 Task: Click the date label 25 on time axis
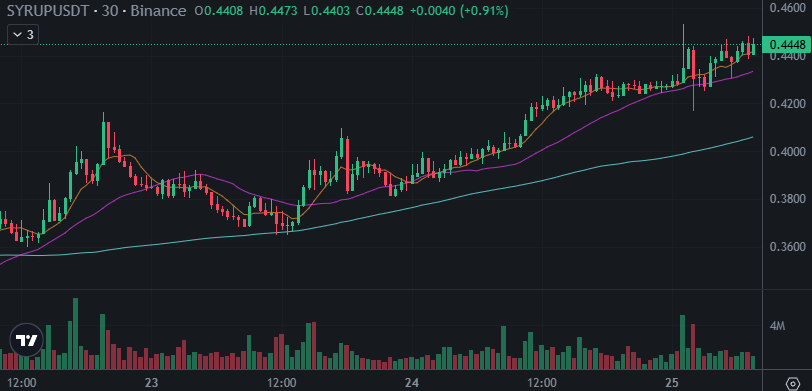click(x=672, y=383)
